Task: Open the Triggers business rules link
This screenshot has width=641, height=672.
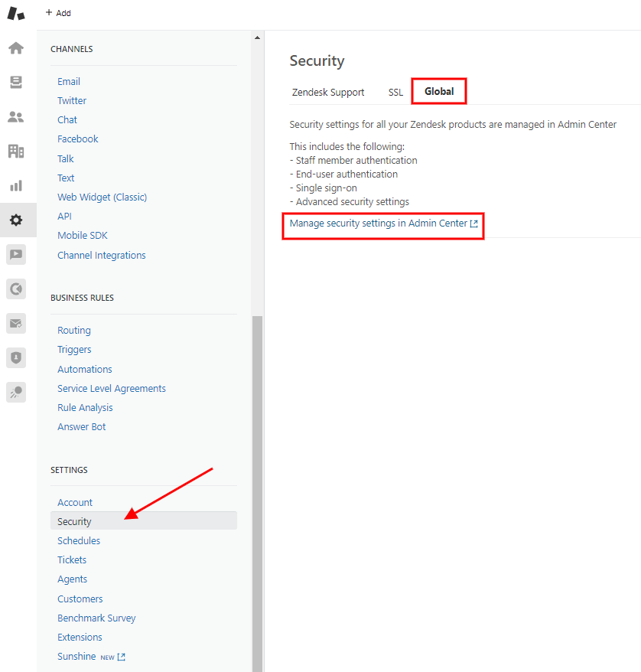Action: (x=74, y=350)
